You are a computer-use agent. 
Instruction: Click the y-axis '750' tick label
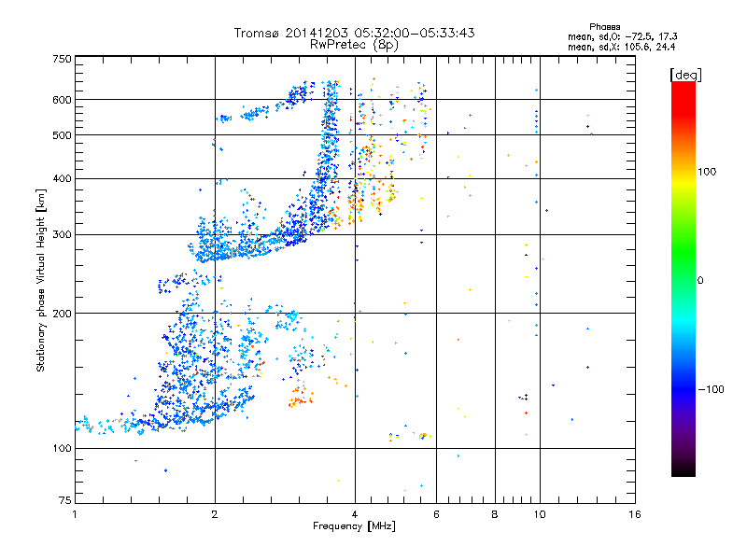coord(62,59)
